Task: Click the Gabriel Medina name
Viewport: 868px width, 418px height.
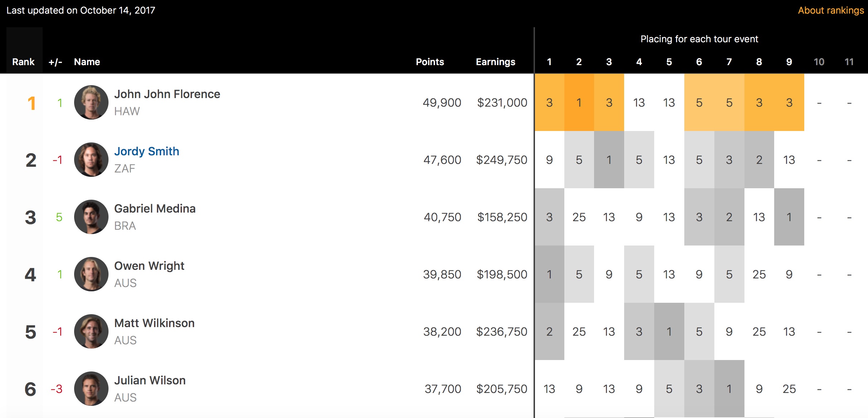Action: pyautogui.click(x=155, y=209)
